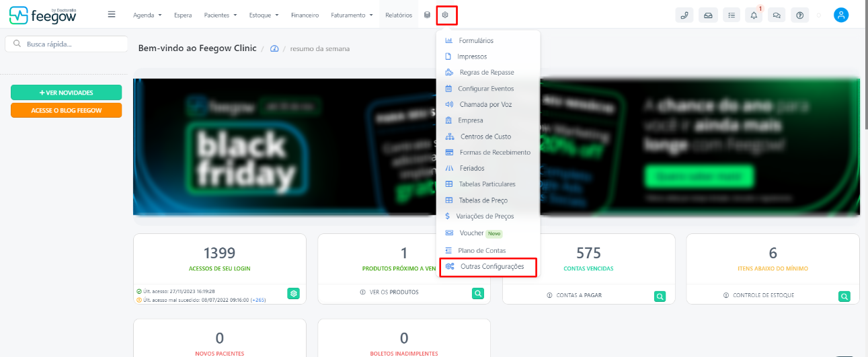868x357 pixels.
Task: Open the Financeiro nav item
Action: pyautogui.click(x=305, y=15)
